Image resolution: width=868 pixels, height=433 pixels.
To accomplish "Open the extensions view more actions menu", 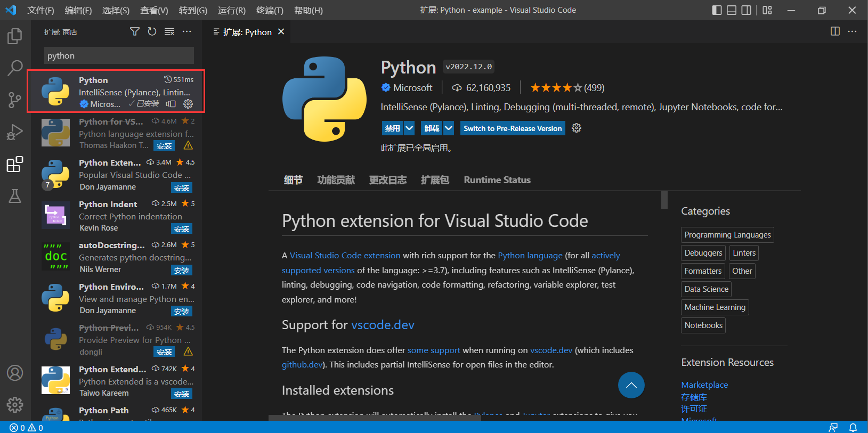I will tap(186, 32).
